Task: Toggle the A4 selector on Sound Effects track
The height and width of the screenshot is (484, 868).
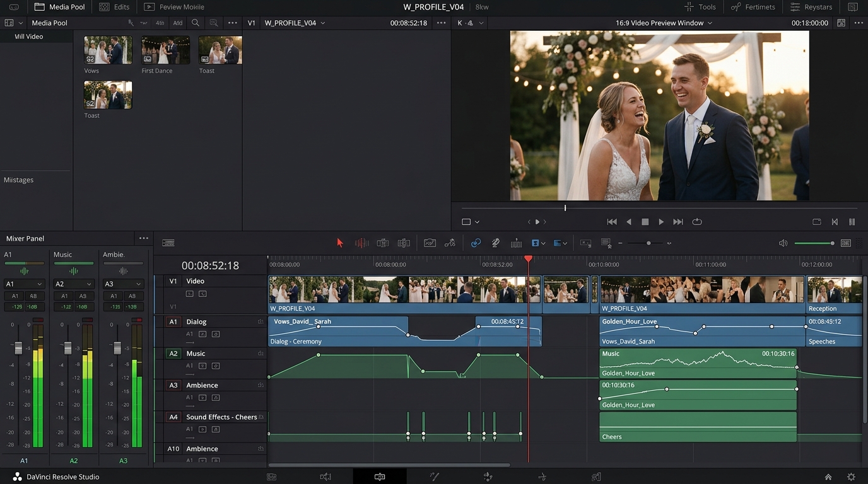Action: click(x=173, y=417)
